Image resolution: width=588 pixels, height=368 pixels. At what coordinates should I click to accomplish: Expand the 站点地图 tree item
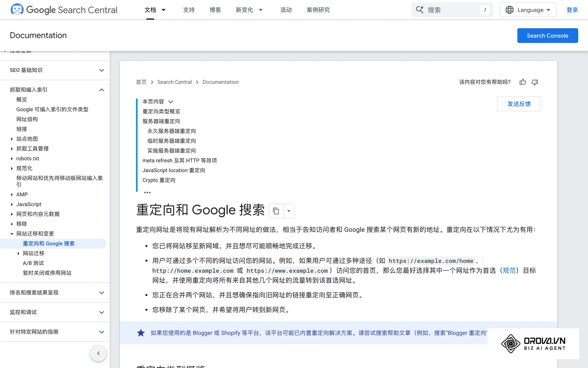(12, 139)
